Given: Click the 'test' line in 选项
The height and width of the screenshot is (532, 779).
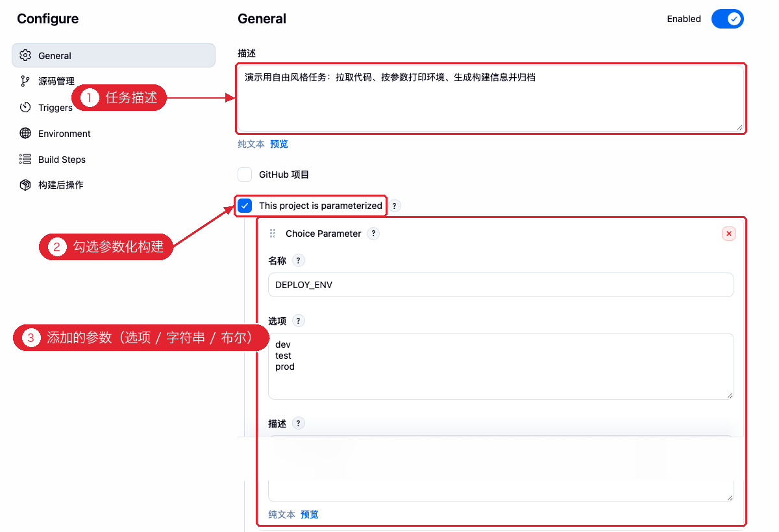Looking at the screenshot, I should 283,356.
